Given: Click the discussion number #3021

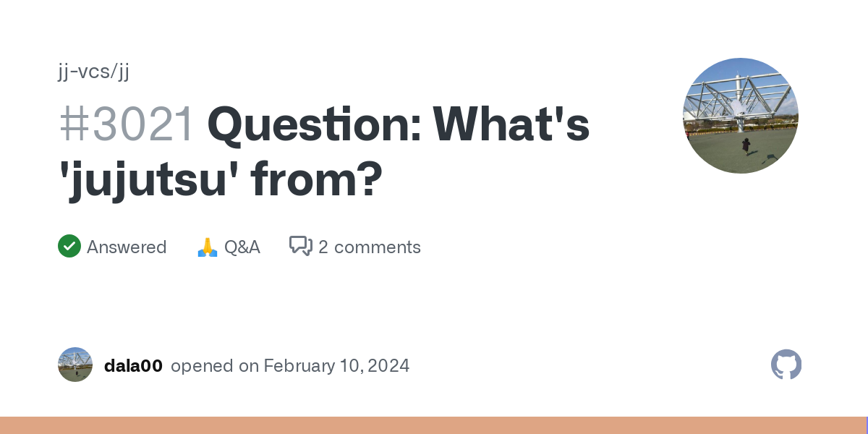Looking at the screenshot, I should pos(127,124).
